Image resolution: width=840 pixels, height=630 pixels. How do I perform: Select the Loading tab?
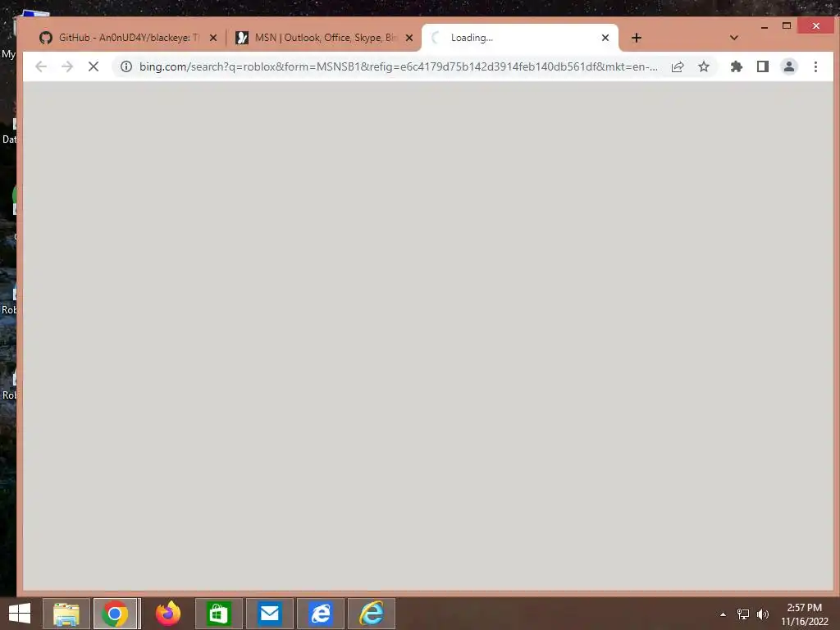tap(519, 38)
